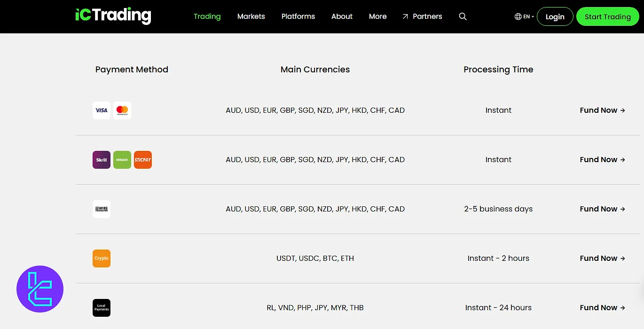This screenshot has height=329, width=644.
Task: Open the search magnifier icon
Action: click(463, 16)
